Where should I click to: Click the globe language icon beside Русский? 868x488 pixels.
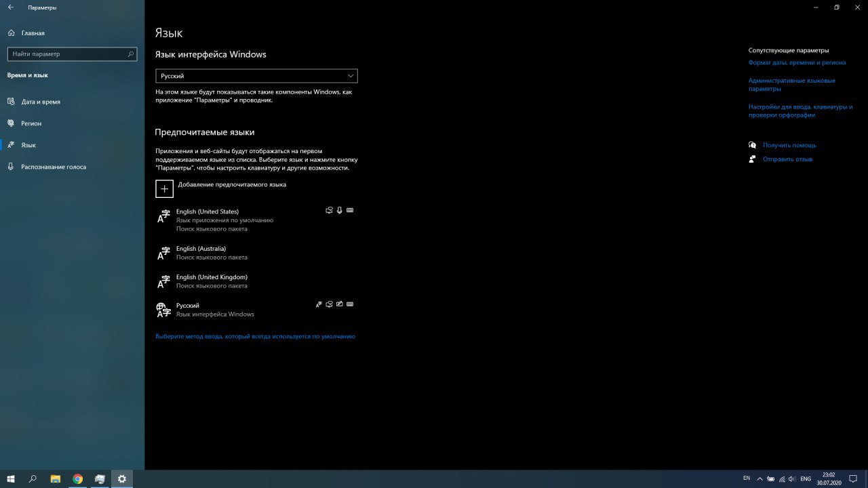(163, 310)
